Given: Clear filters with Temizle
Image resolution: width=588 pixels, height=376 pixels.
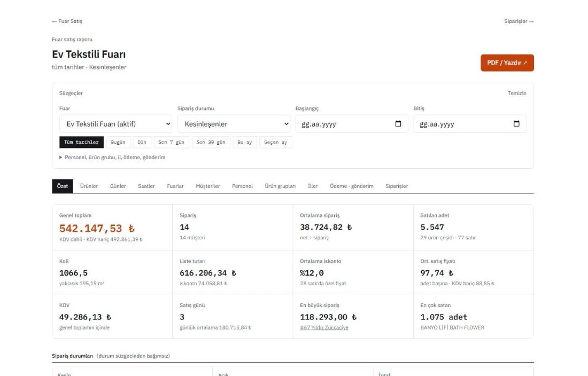Looking at the screenshot, I should pos(517,93).
